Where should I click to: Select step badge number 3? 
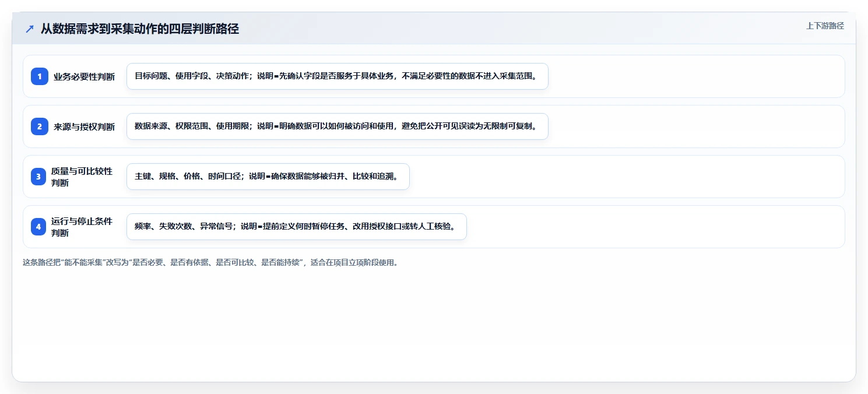click(x=40, y=177)
